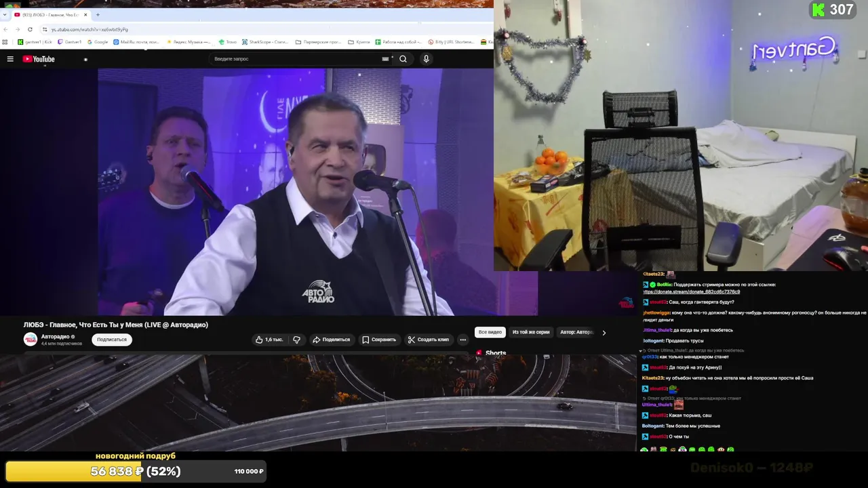The height and width of the screenshot is (488, 868).
Task: Click the Shorts section heading
Action: tap(496, 353)
